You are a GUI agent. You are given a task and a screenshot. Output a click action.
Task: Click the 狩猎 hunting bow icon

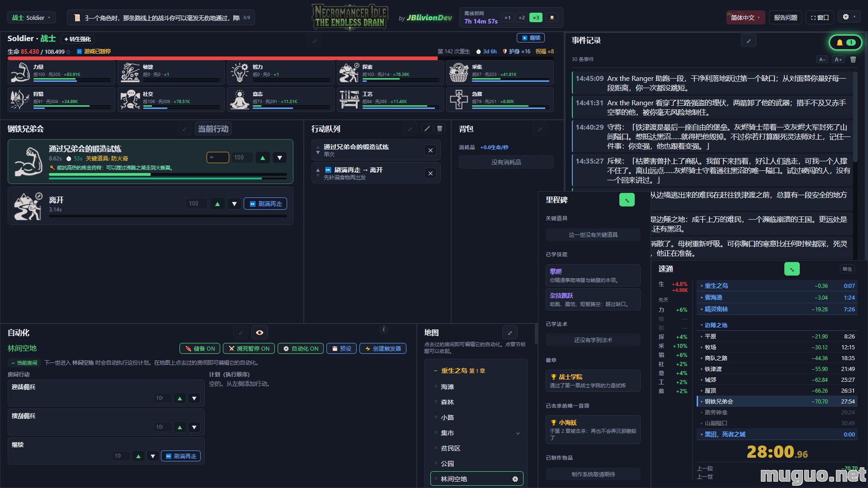coord(20,99)
